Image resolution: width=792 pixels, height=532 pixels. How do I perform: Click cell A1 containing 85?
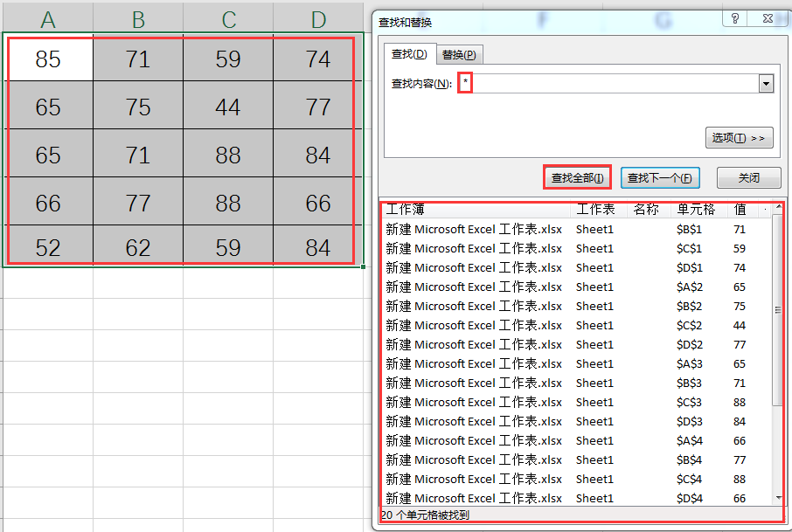[48, 59]
